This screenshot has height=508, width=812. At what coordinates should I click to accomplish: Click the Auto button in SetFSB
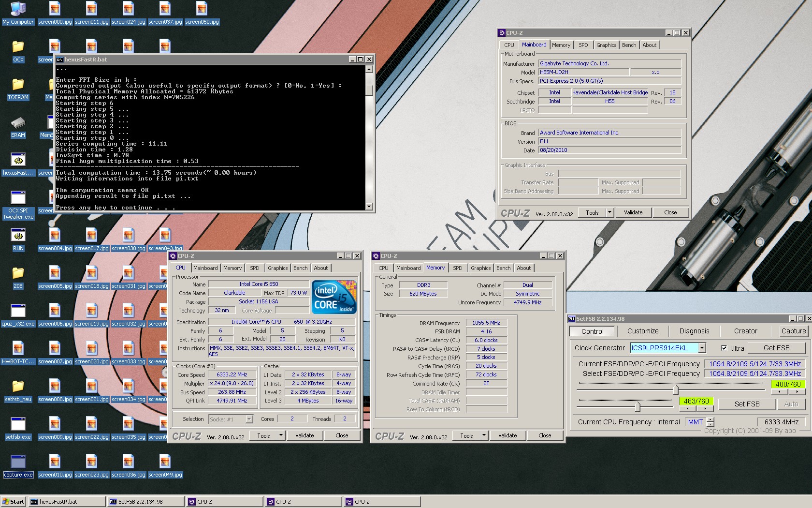pos(791,404)
